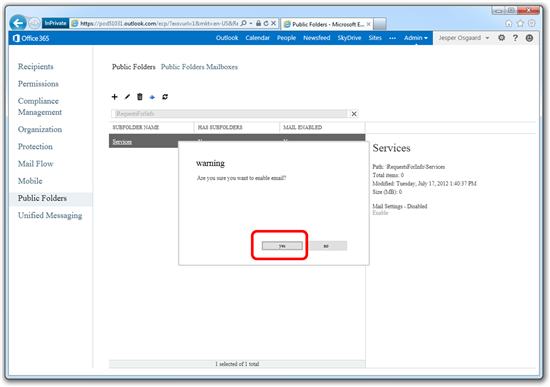Close the Public Folders browser tab
Viewport: 550px width, 387px height.
(368, 24)
